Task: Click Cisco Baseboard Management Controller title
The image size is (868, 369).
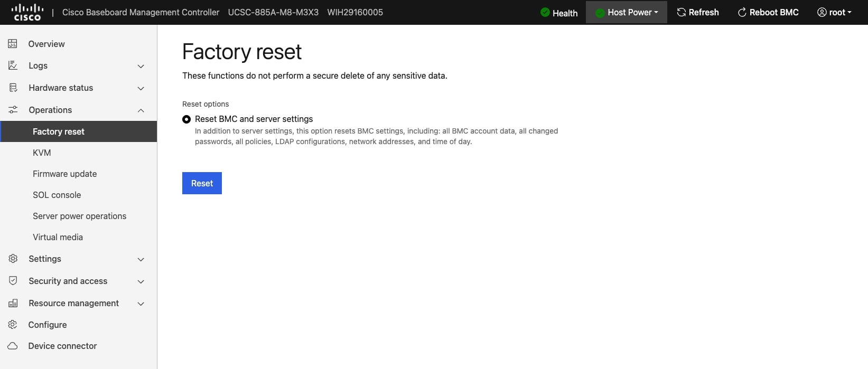Action: (x=141, y=12)
